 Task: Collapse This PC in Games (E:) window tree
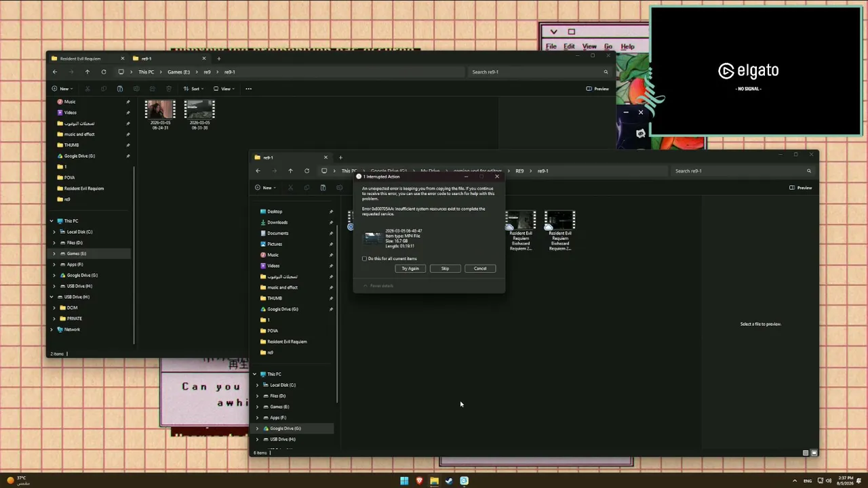pyautogui.click(x=52, y=221)
